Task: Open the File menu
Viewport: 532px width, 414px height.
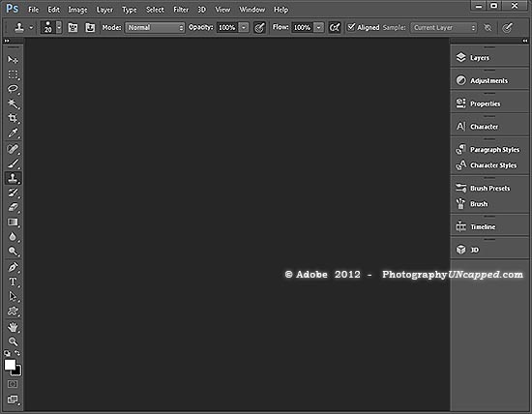Action: click(x=33, y=10)
